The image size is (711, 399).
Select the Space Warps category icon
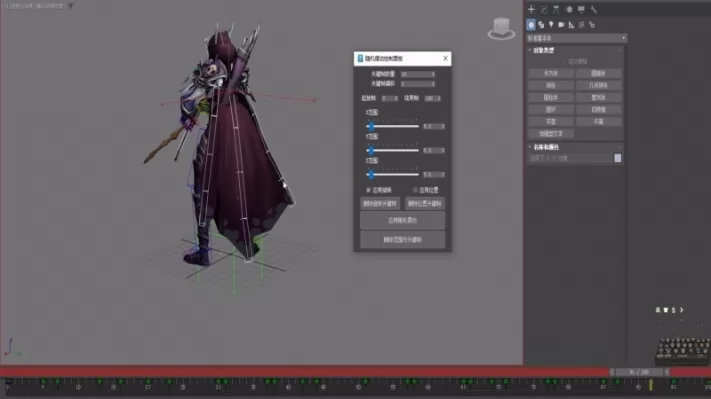582,24
